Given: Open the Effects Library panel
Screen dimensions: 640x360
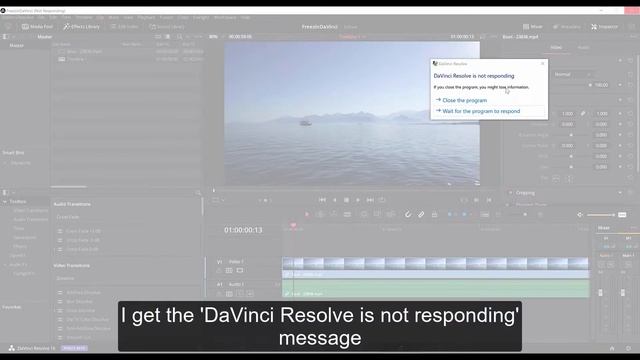Looking at the screenshot, I should click(x=82, y=27).
